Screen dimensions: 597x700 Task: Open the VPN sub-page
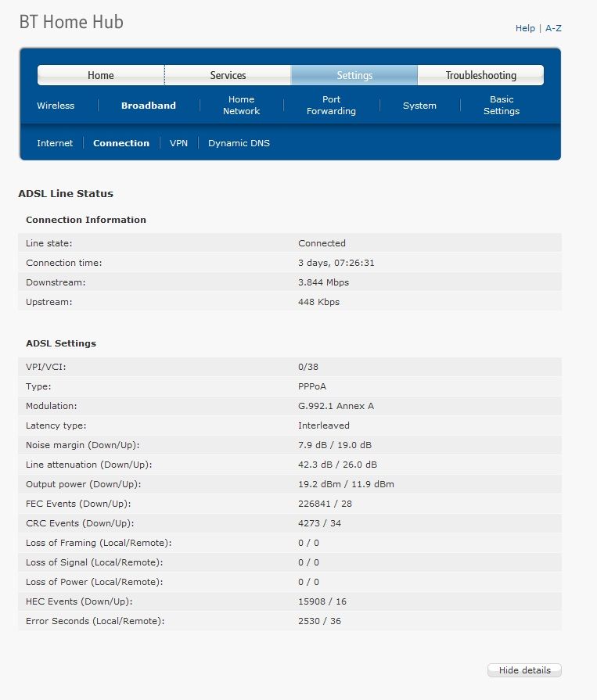tap(178, 143)
